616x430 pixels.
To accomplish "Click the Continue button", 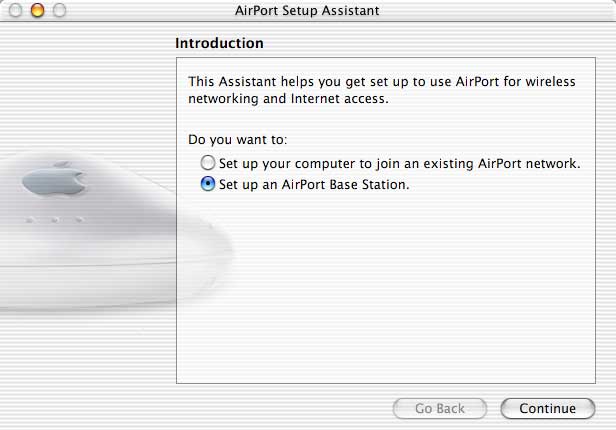I will tap(548, 408).
